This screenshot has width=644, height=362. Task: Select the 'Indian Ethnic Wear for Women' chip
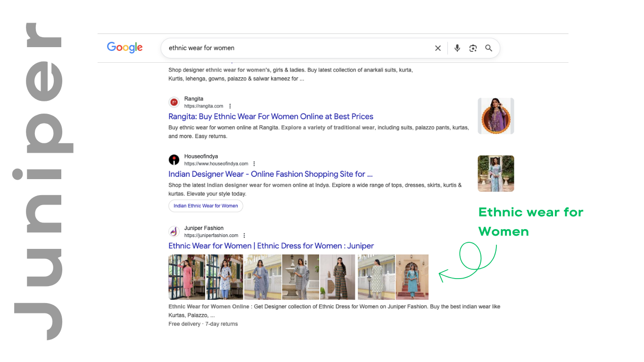pos(206,206)
